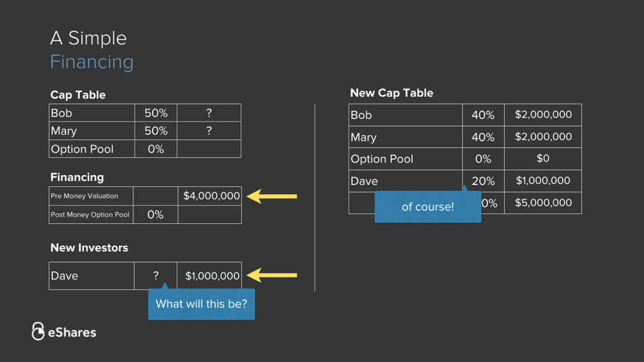The image size is (644, 362).
Task: Select Mary's 50% ownership cell
Action: (156, 131)
